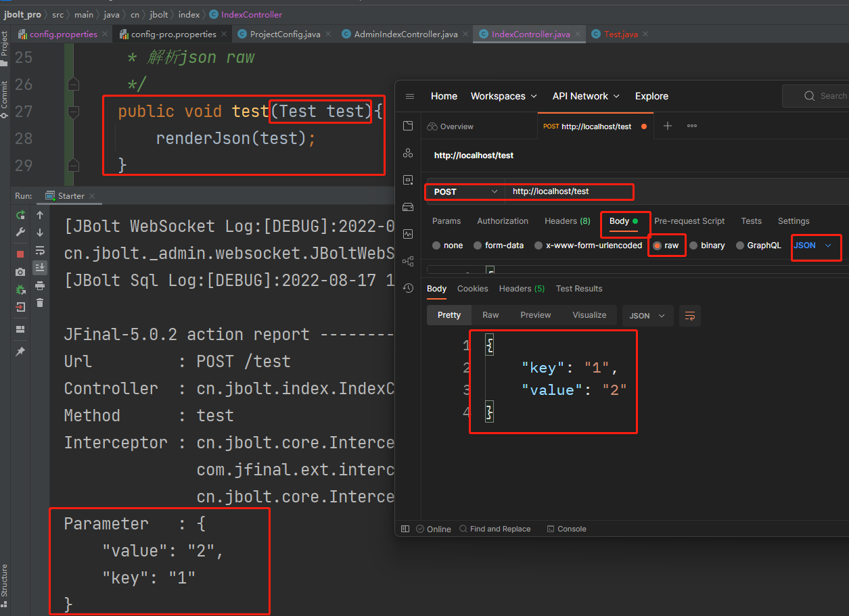
Task: Click the Postman Search box
Action: [x=816, y=96]
